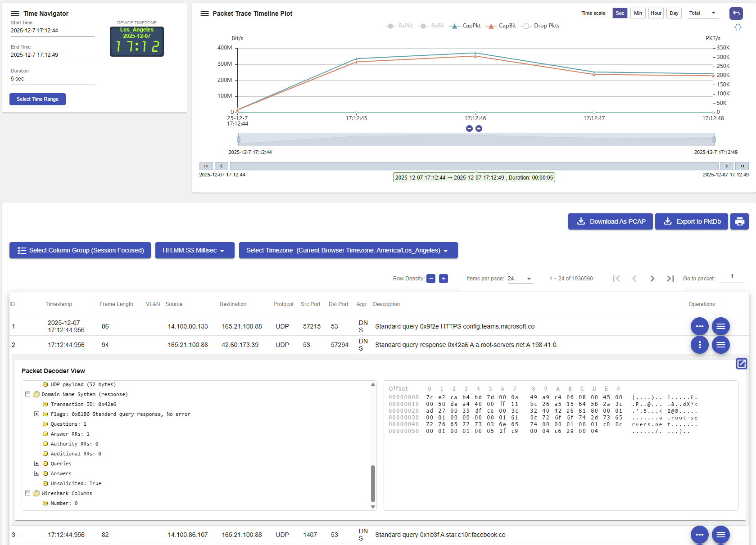Toggle RxBit series in chart legend
This screenshot has width=756, height=545.
click(431, 26)
